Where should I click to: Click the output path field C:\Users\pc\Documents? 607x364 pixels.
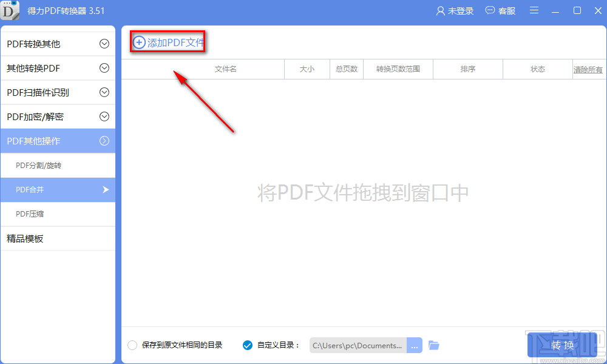coord(358,345)
